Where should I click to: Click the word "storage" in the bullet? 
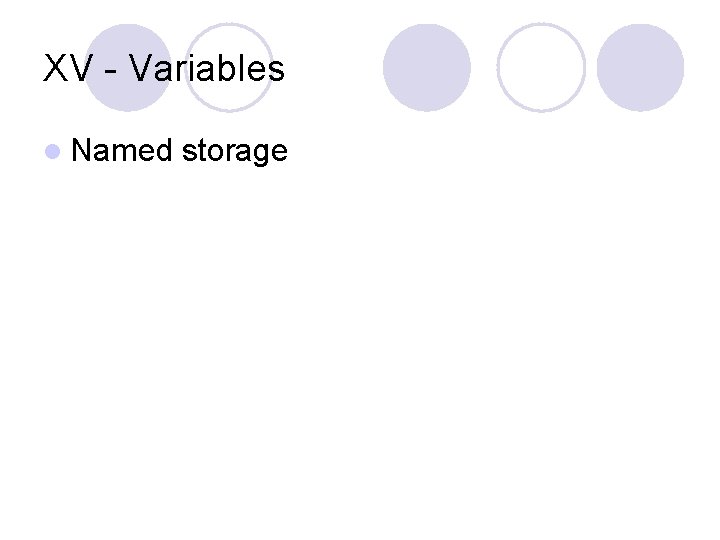[234, 152]
